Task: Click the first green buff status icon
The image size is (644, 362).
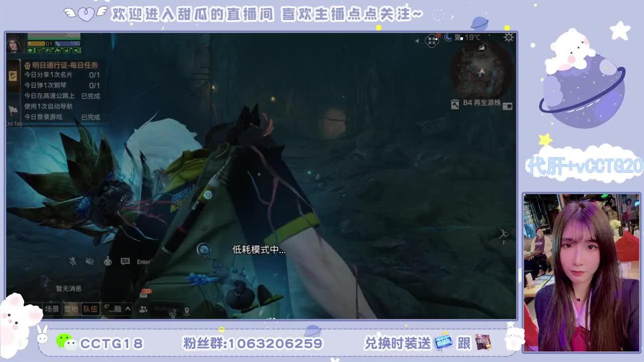Action: pyautogui.click(x=30, y=50)
